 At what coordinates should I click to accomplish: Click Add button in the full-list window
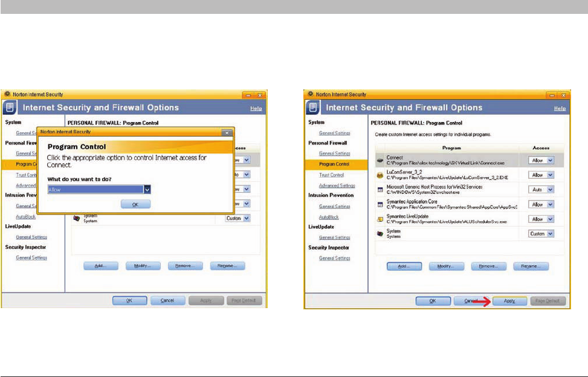404,266
